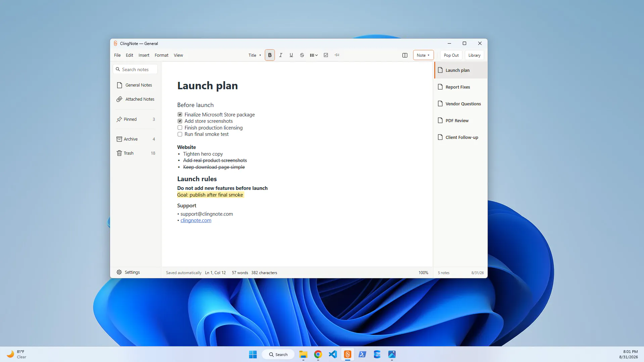644x362 pixels.
Task: Open the Report Fixes note
Action: tap(460, 87)
